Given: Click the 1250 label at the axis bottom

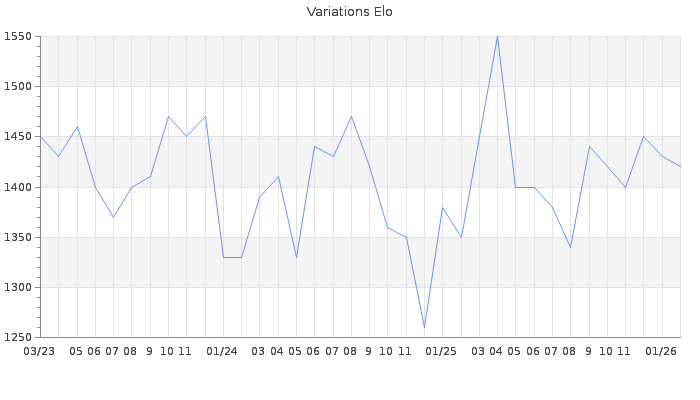Looking at the screenshot, I should (19, 337).
